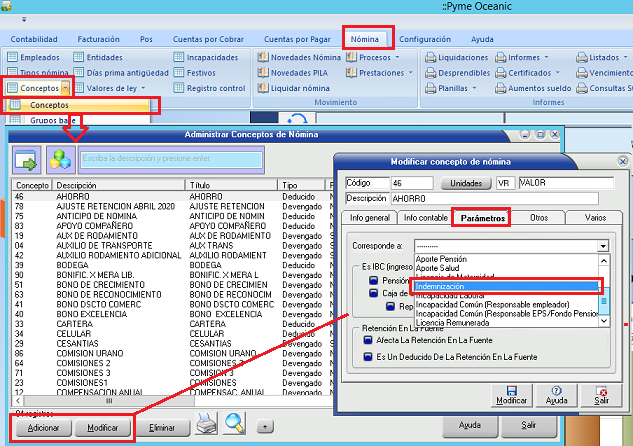The width and height of the screenshot is (633, 446).
Task: Open the Festivos ribbon item
Action: click(178, 73)
